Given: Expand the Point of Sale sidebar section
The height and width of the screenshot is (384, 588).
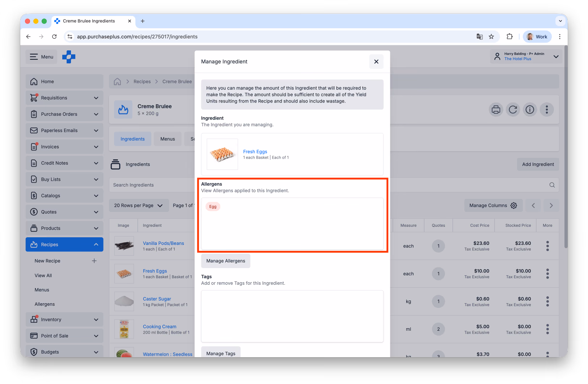Looking at the screenshot, I should [64, 336].
